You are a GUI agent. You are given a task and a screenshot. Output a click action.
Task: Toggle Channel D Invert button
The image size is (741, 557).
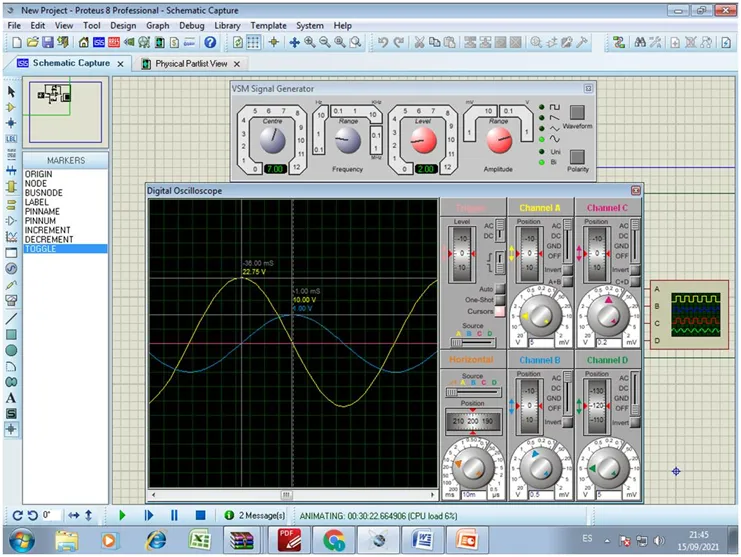point(635,422)
